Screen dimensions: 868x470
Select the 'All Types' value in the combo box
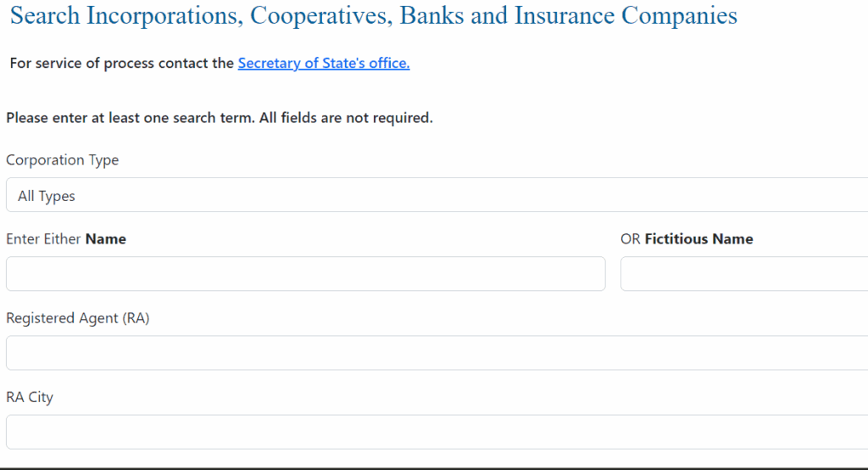pos(47,196)
